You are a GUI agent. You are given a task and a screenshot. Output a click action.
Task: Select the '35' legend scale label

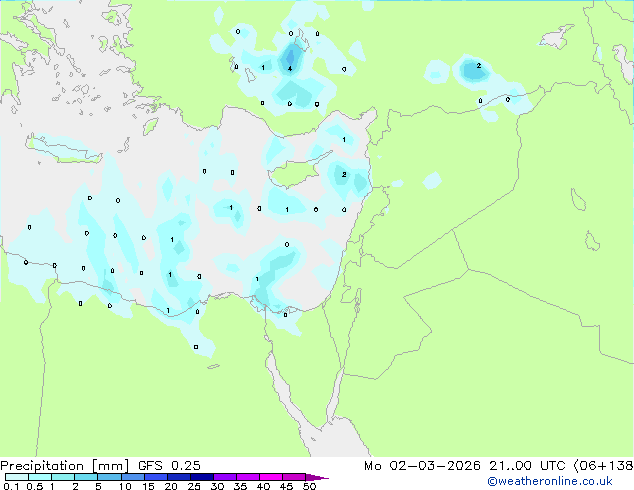240,486
